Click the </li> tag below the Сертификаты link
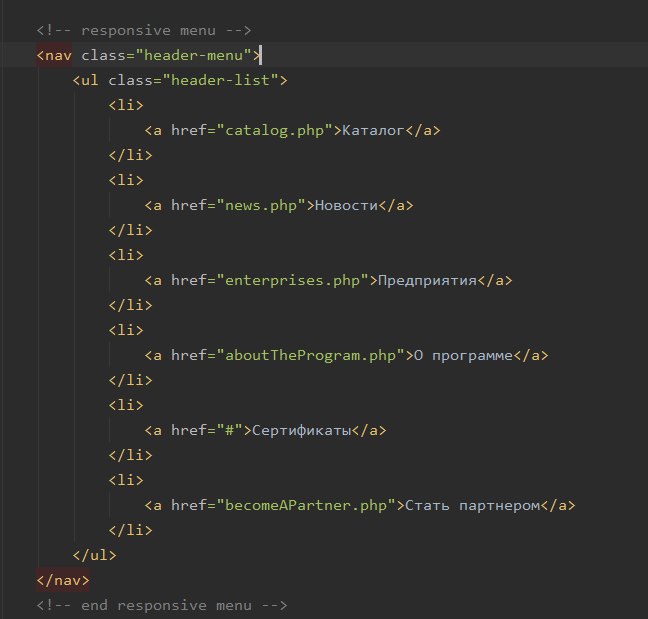The width and height of the screenshot is (648, 619). pyautogui.click(x=131, y=455)
